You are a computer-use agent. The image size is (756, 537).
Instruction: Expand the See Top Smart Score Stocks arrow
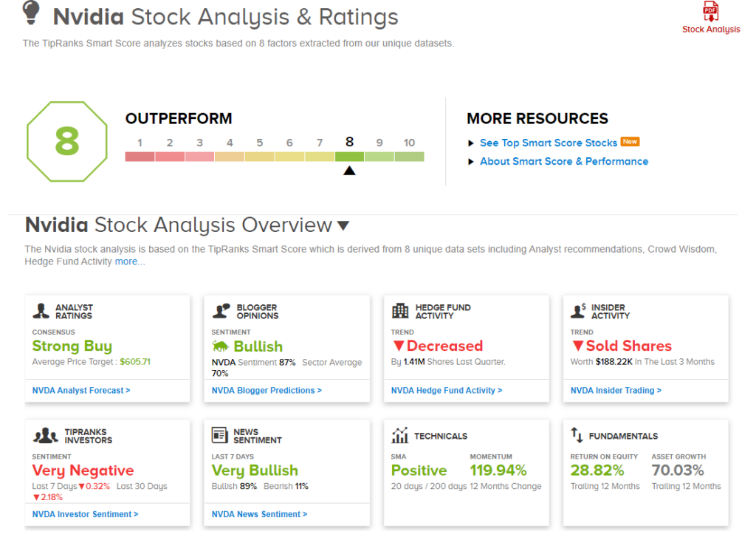[x=471, y=142]
